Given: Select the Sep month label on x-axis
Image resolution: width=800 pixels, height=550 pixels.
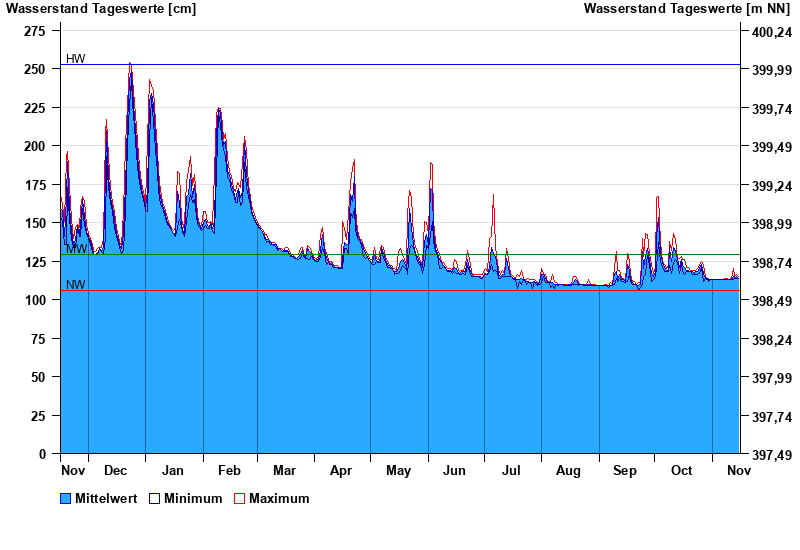Looking at the screenshot, I should [x=625, y=470].
